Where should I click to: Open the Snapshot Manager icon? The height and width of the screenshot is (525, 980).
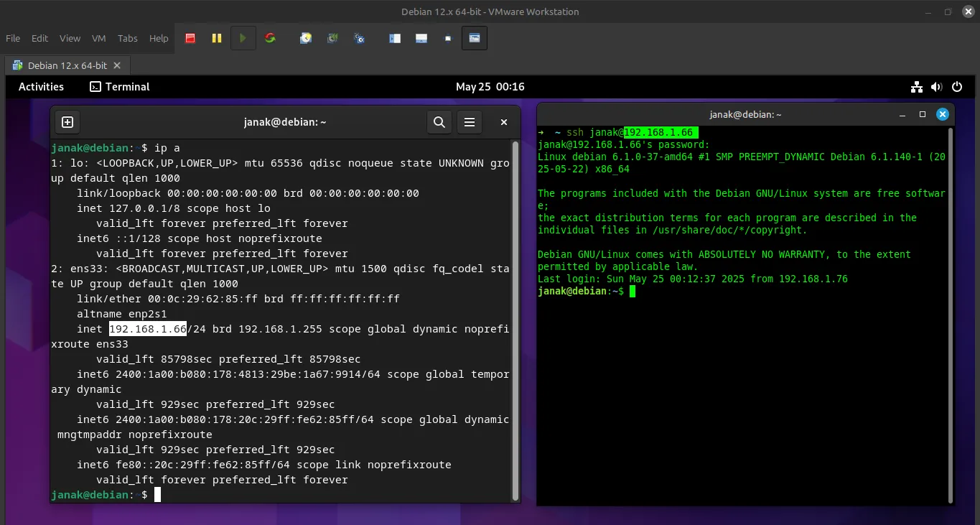coord(360,38)
